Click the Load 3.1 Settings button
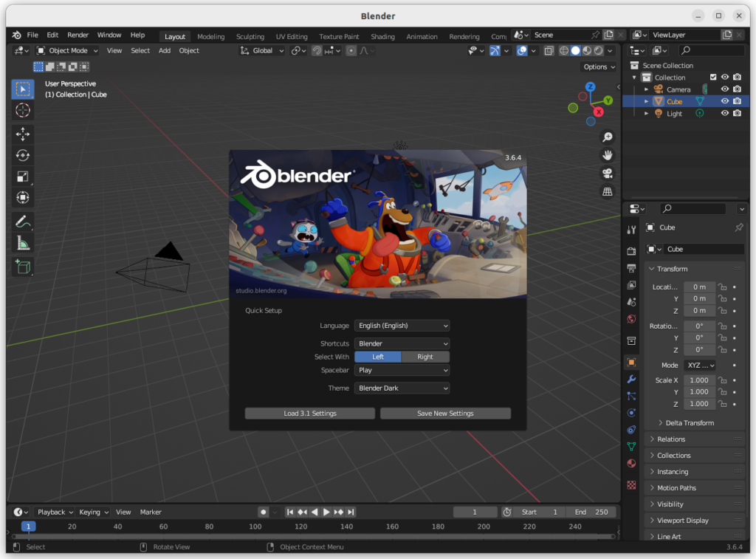The width and height of the screenshot is (756, 559). coord(309,413)
